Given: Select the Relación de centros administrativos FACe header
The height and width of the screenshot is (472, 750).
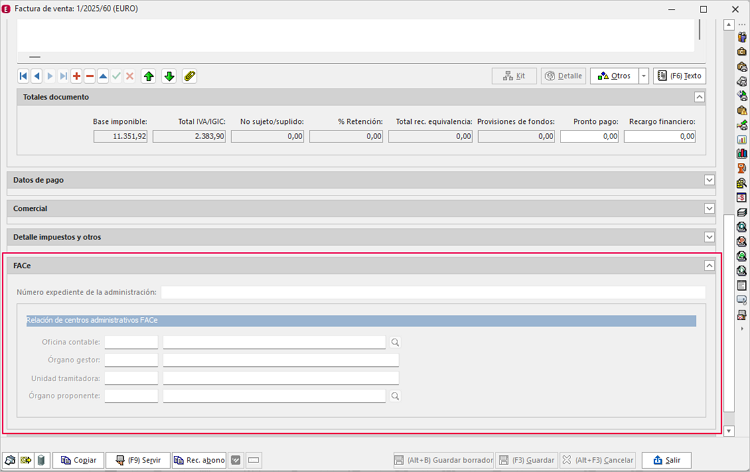Looking at the screenshot, I should click(361, 320).
